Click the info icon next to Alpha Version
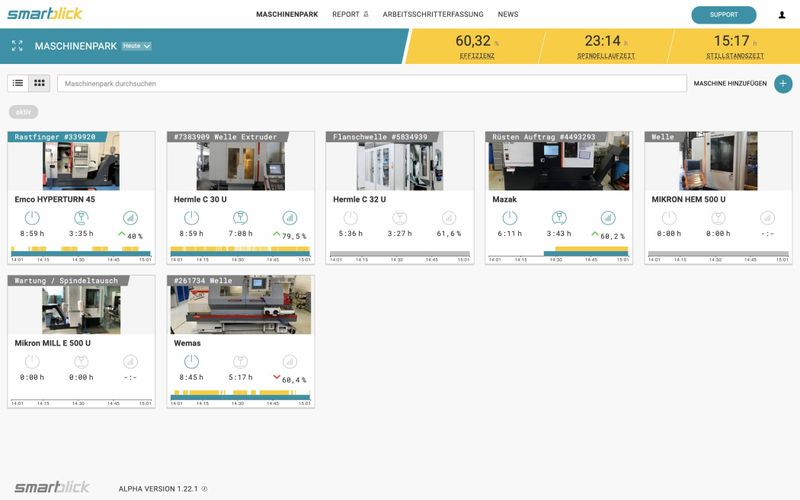Viewport: 800px width, 500px height. pos(205,489)
